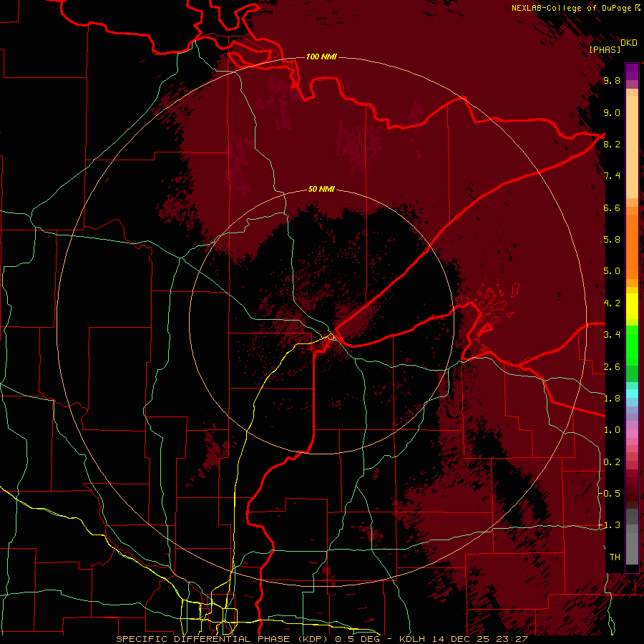The width and height of the screenshot is (644, 644).
Task: Click the 1.8 value on the legend
Action: pos(612,399)
